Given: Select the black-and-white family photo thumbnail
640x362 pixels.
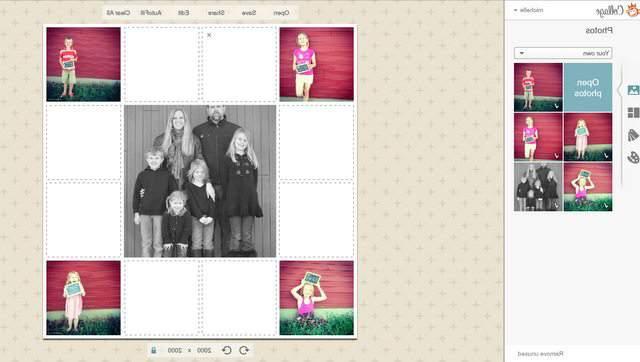Looking at the screenshot, I should pyautogui.click(x=538, y=187).
